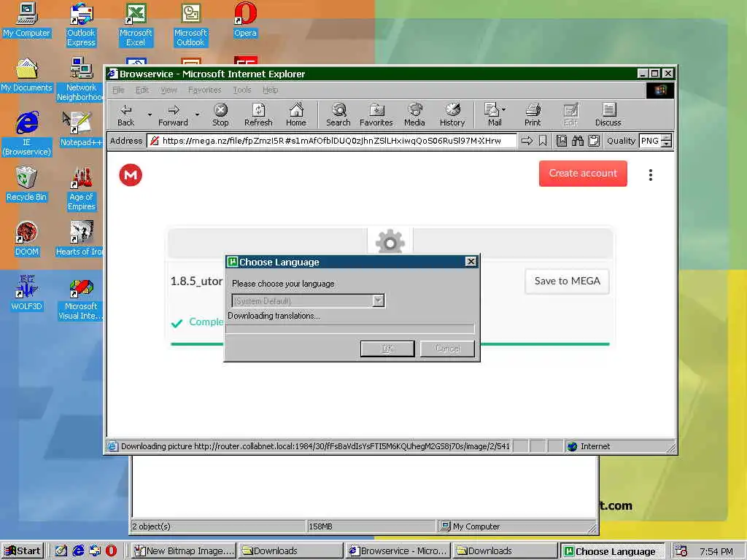This screenshot has width=747, height=560.
Task: Click the red MEGA logo
Action: (x=131, y=175)
